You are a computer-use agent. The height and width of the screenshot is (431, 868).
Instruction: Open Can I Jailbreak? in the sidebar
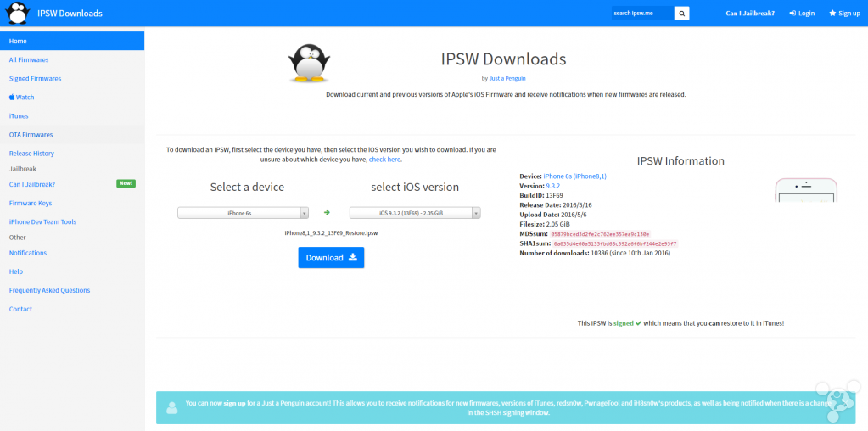click(x=72, y=184)
